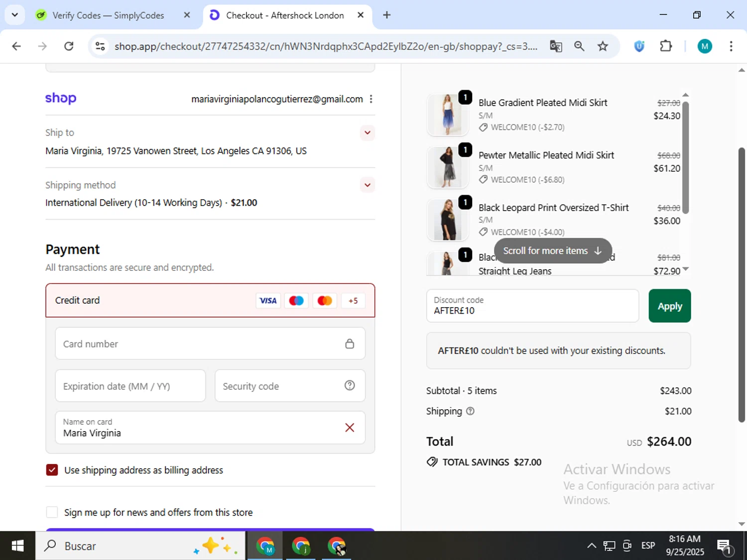Click the lock icon in Card number
The width and height of the screenshot is (747, 560).
350,343
